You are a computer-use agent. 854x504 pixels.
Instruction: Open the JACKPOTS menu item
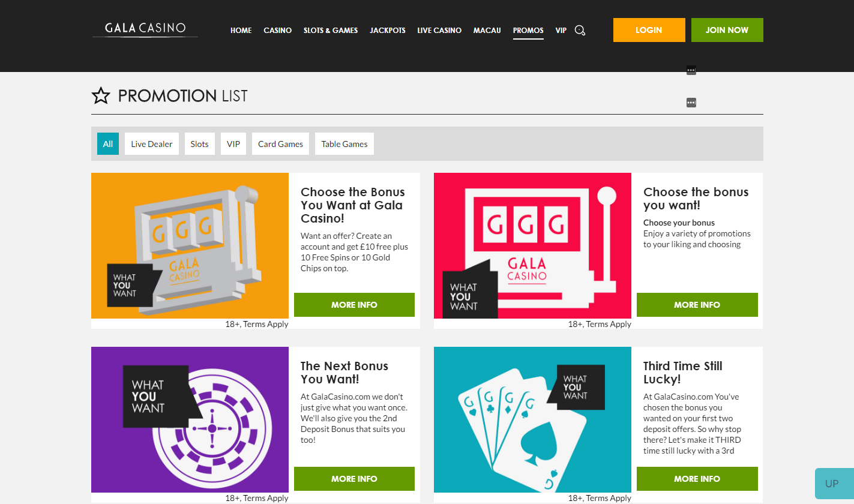[x=388, y=30]
